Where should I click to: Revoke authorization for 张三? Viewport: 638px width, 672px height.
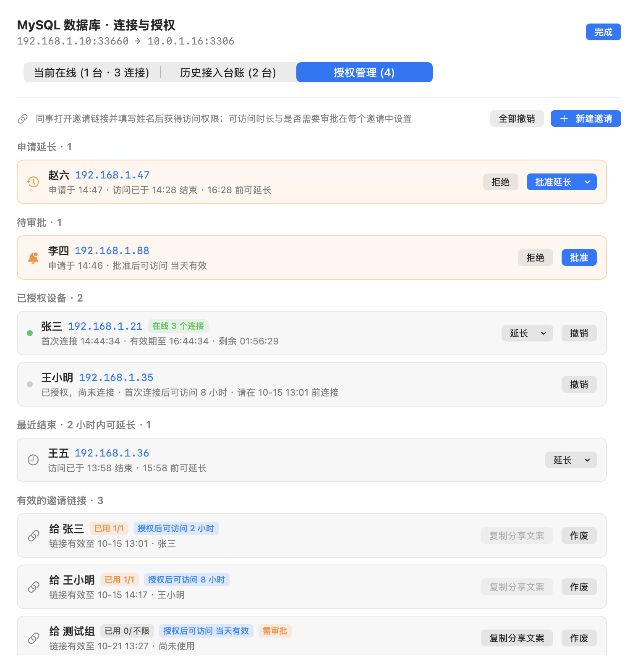click(579, 333)
